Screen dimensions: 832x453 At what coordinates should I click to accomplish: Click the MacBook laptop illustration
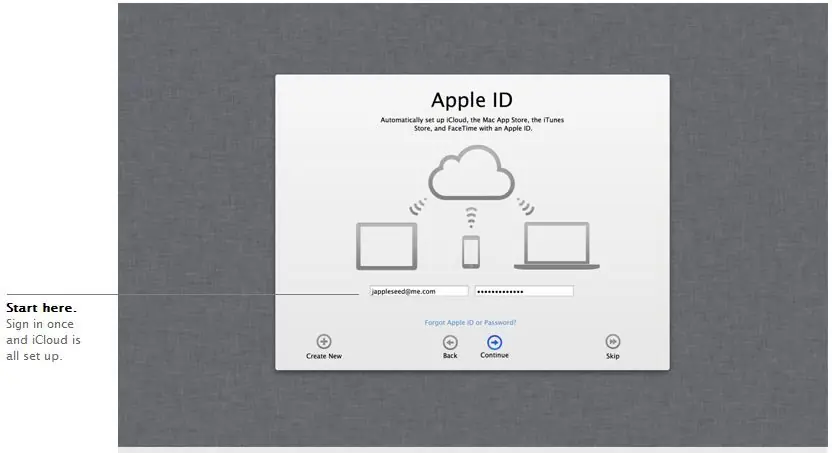[557, 246]
